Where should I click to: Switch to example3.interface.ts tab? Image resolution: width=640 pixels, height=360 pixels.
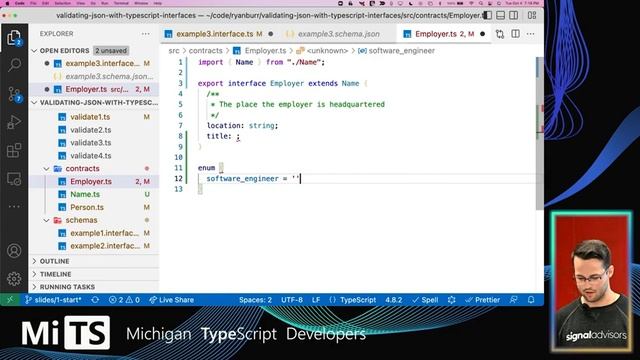pyautogui.click(x=214, y=34)
